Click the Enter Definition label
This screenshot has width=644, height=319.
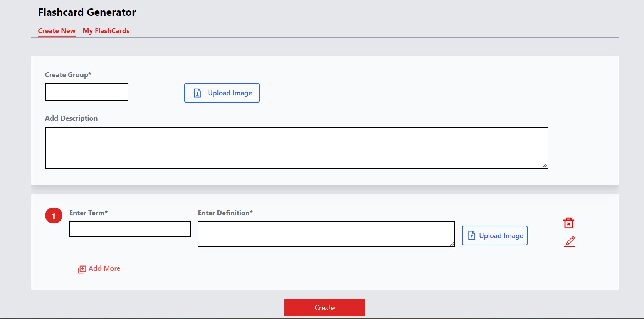click(x=225, y=213)
